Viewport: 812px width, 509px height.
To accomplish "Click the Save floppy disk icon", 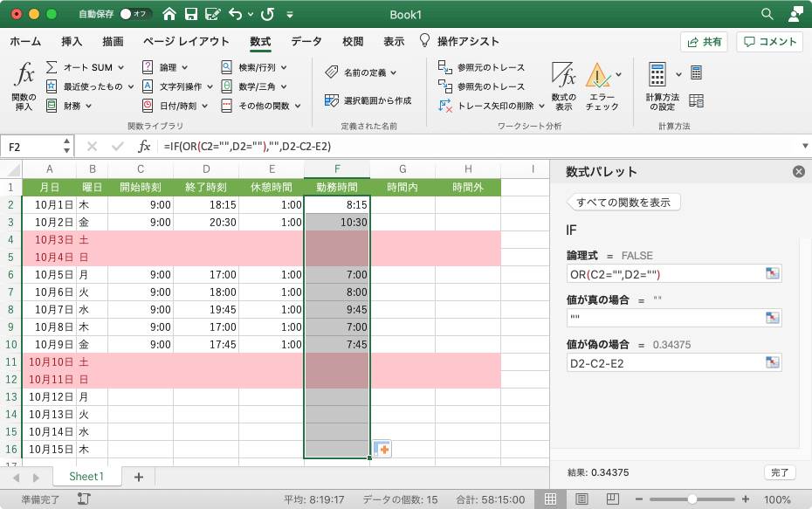I will 191,14.
